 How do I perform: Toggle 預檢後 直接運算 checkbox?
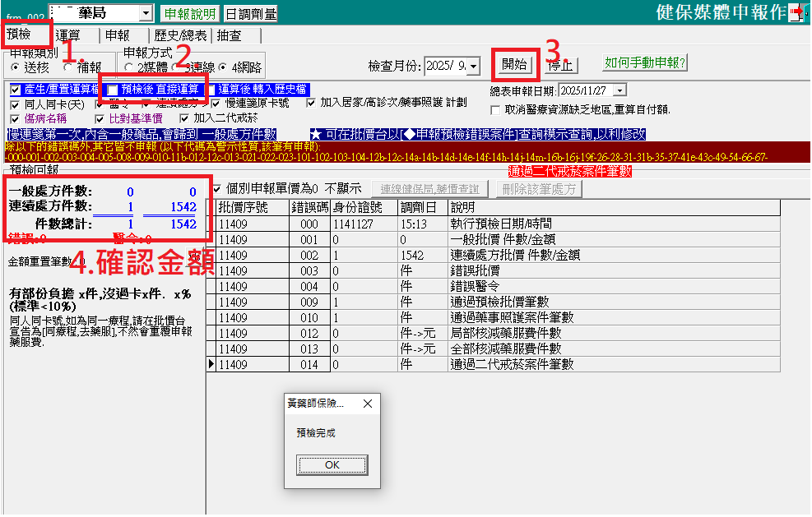point(113,90)
